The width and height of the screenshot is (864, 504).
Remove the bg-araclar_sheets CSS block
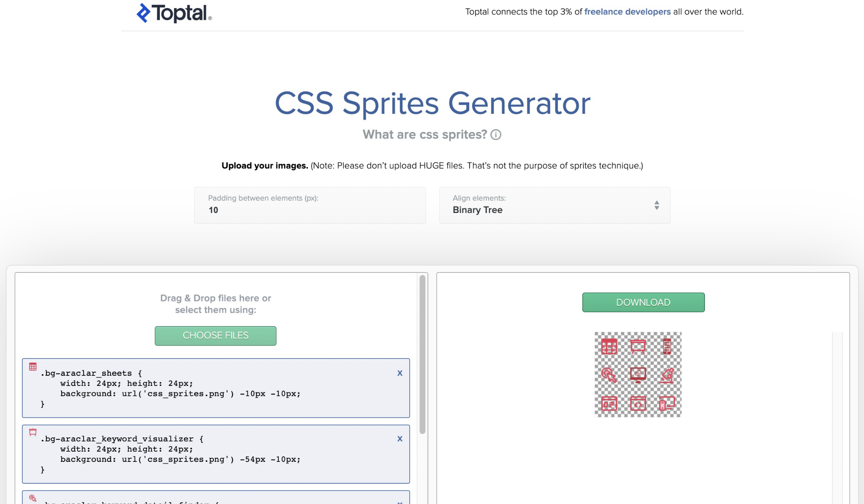pos(400,373)
